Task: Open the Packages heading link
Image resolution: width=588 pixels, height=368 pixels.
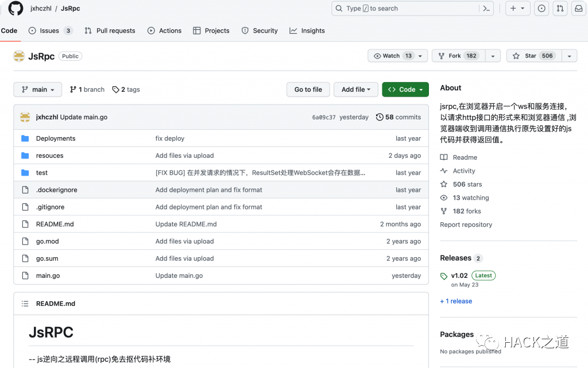Action: [457, 334]
